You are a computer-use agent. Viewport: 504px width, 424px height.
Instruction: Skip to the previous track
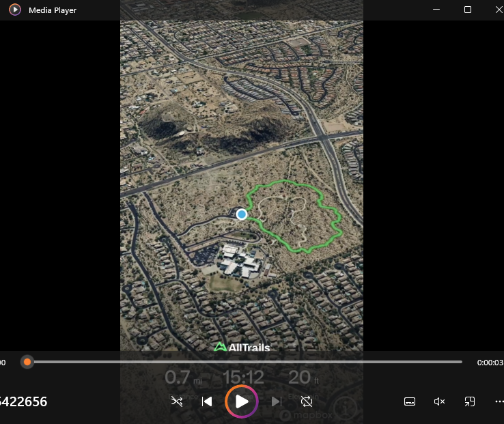(x=207, y=401)
